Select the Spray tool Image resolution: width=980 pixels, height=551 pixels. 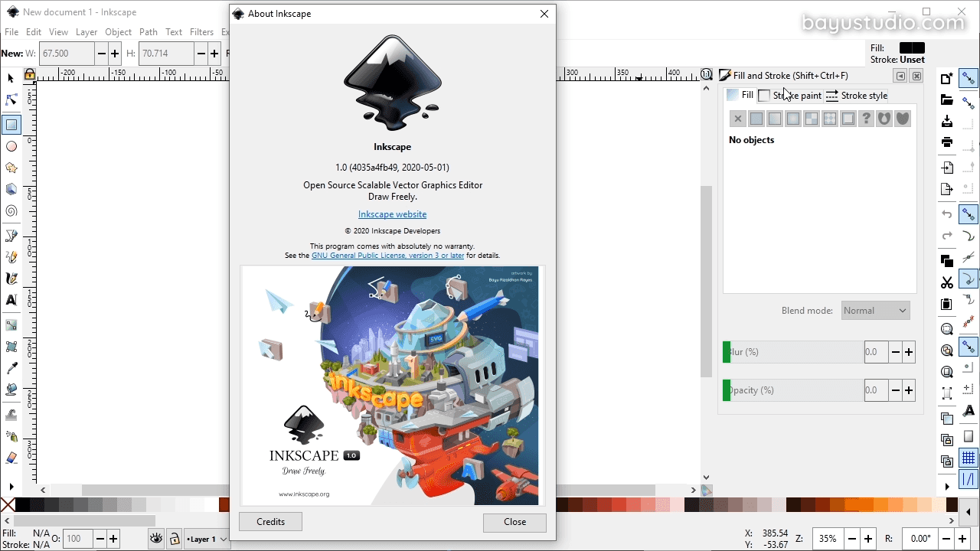point(11,436)
